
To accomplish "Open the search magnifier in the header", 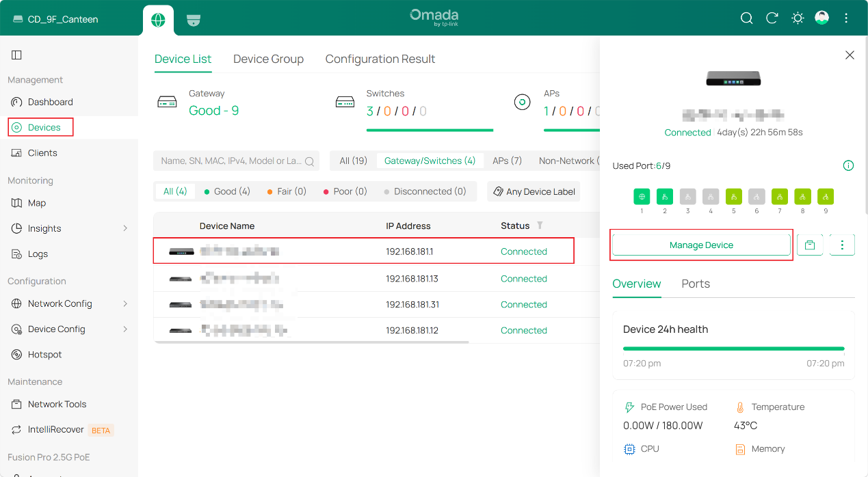I will 747,18.
